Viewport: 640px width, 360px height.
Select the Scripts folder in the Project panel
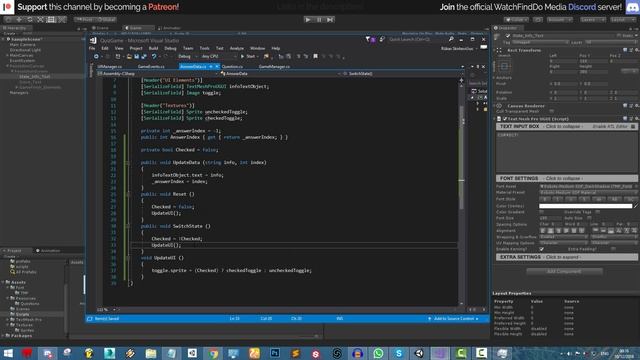[x=22, y=314]
